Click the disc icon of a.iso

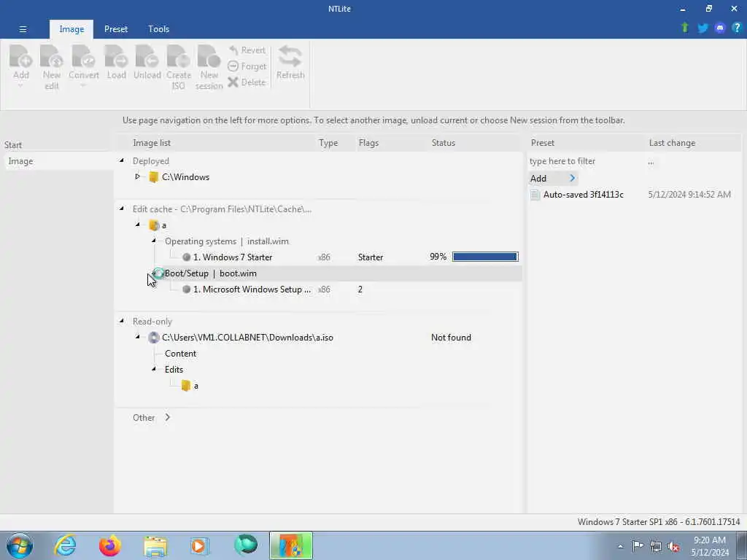click(153, 337)
